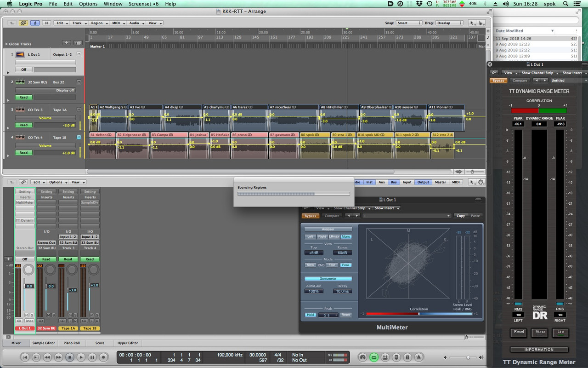Viewport: 588px width, 368px height.
Task: Click the Solo button in transport bar
Action: click(x=407, y=357)
